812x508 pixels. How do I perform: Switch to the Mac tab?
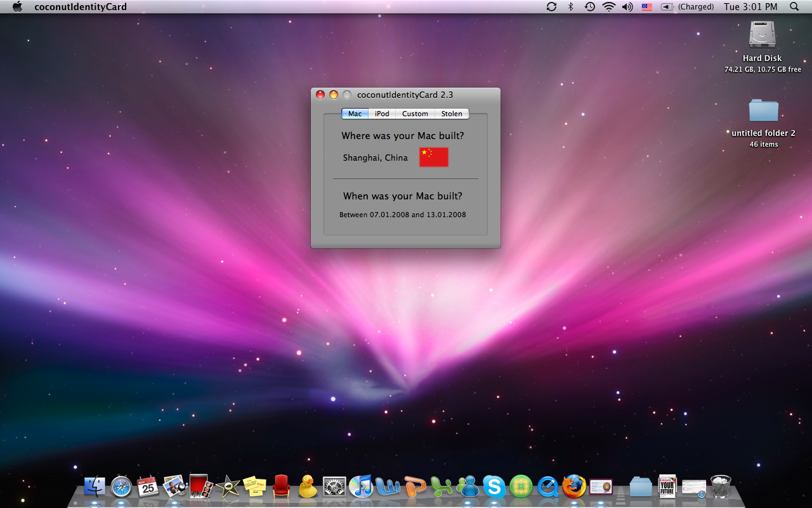tap(355, 114)
